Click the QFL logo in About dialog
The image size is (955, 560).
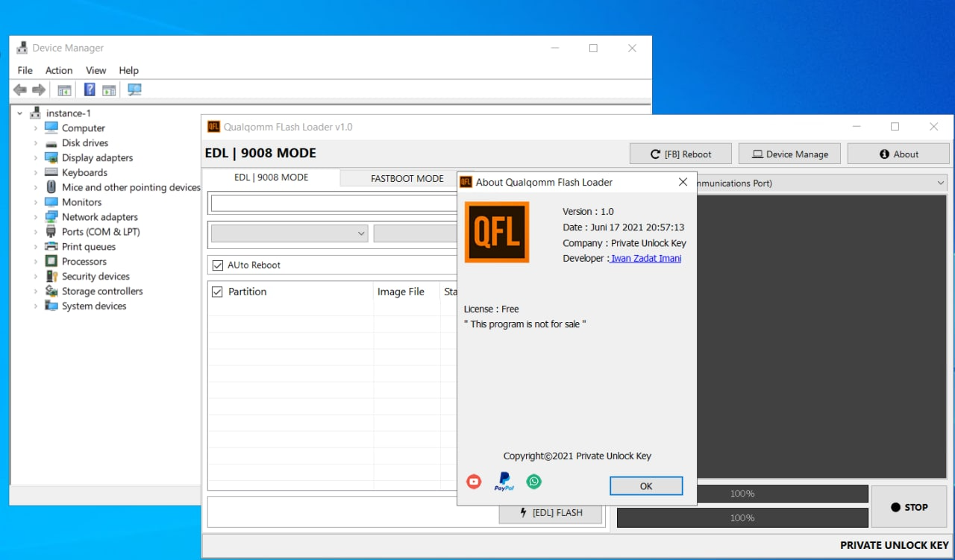(x=497, y=232)
